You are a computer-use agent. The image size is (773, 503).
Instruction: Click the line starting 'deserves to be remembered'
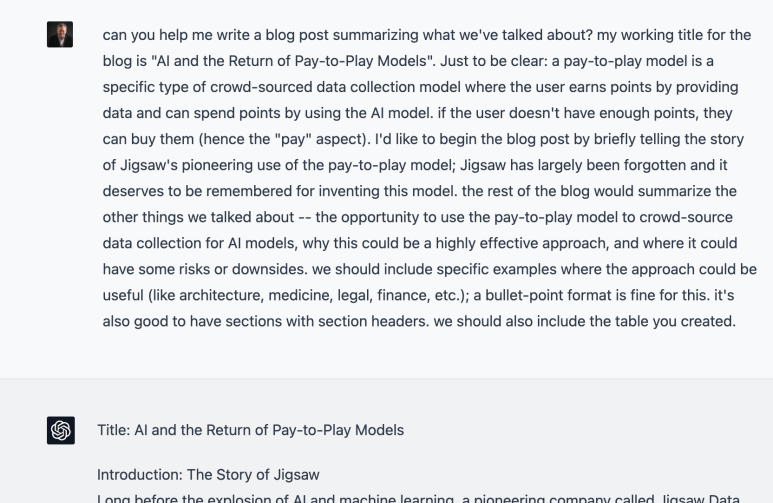tap(420, 191)
